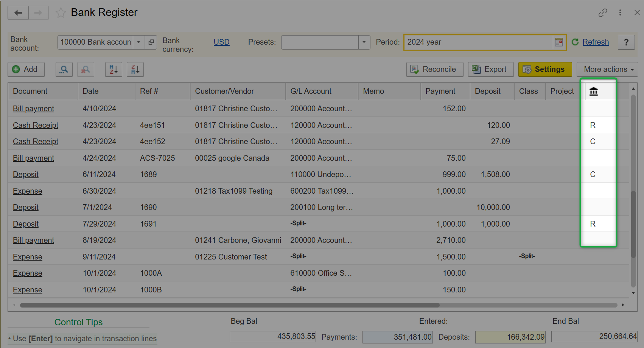Click the Add button

coord(26,70)
